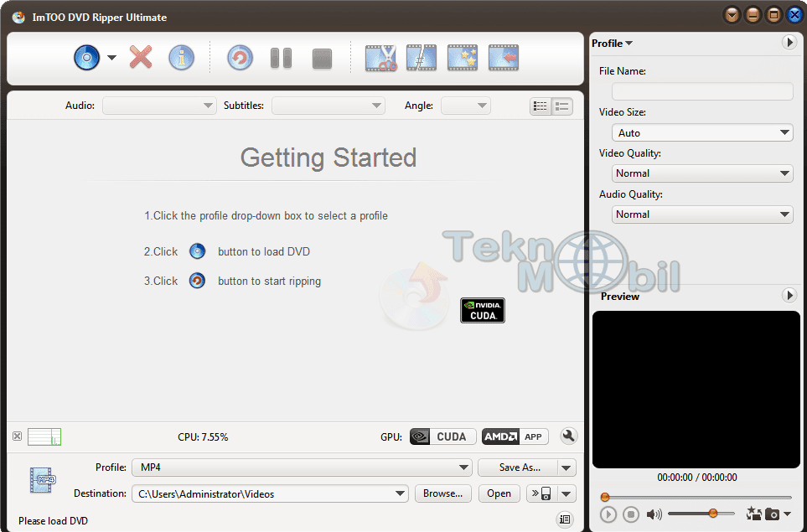Click the File Name input field
The height and width of the screenshot is (532, 807).
[702, 91]
